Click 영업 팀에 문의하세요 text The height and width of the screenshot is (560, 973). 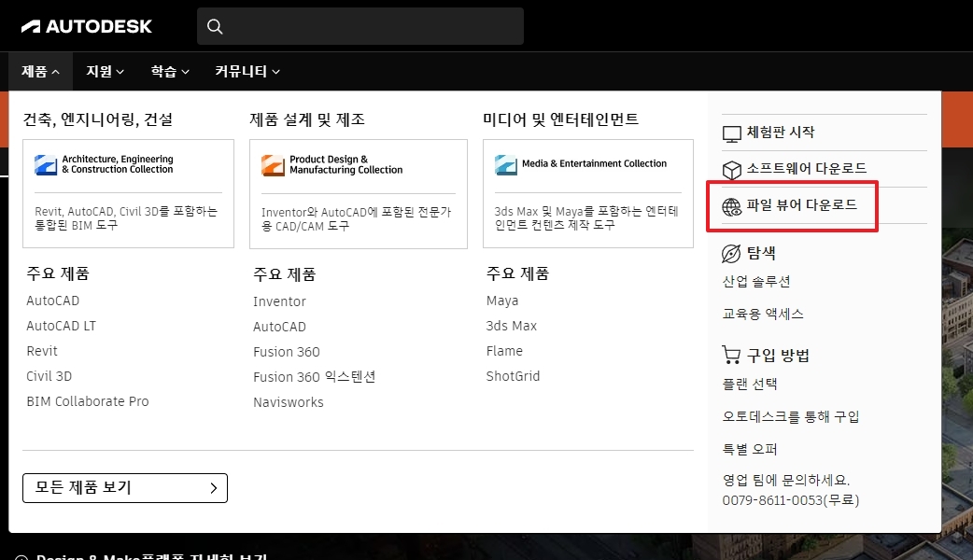(x=785, y=480)
